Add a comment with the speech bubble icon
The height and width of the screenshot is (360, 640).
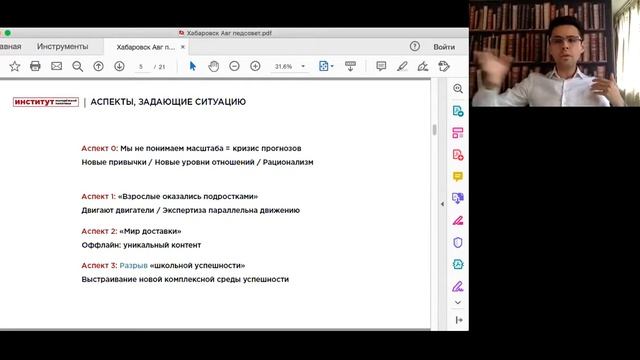pyautogui.click(x=381, y=66)
